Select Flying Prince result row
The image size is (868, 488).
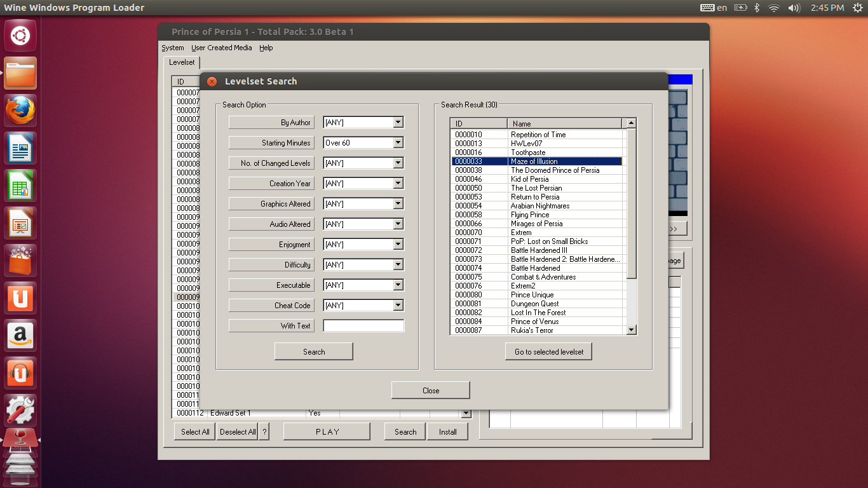click(x=538, y=215)
